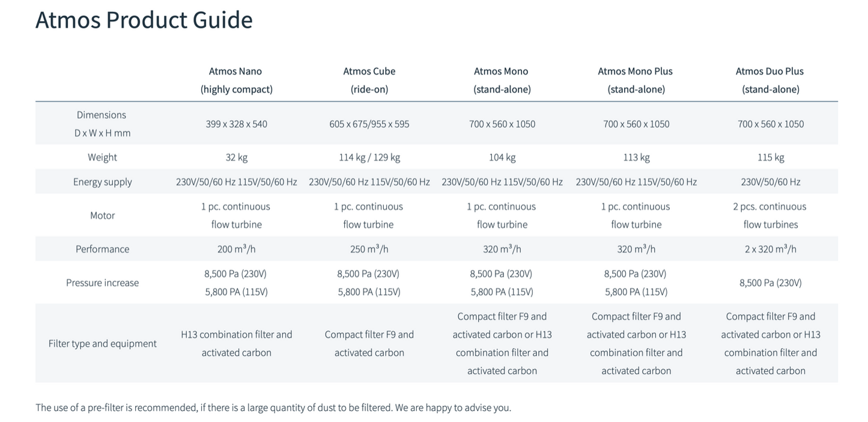Click the 2 pcs. continuous flow turbines cell

coord(770,215)
